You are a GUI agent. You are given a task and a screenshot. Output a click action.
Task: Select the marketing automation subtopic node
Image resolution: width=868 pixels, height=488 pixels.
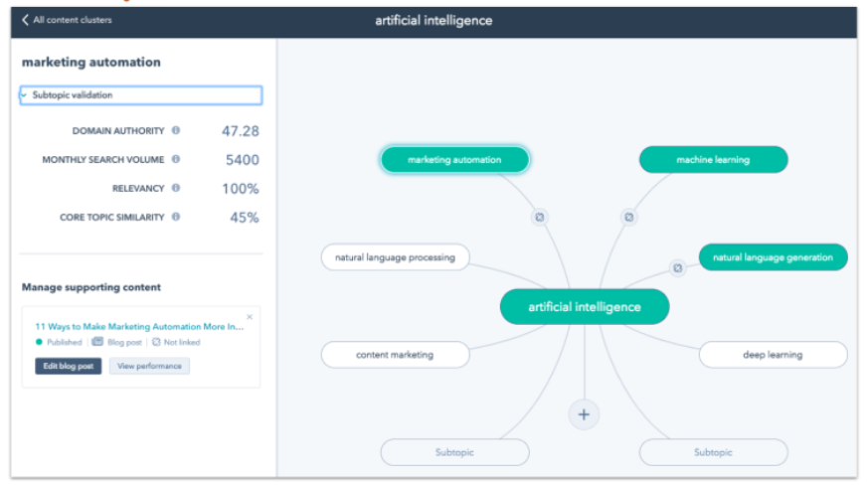pyautogui.click(x=454, y=159)
